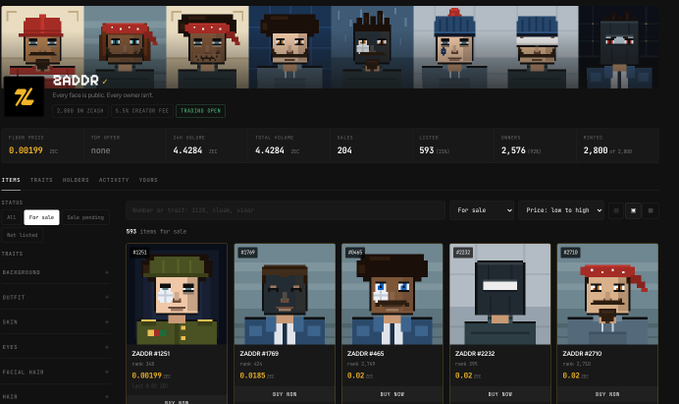Click the Listed value 593

(x=426, y=150)
